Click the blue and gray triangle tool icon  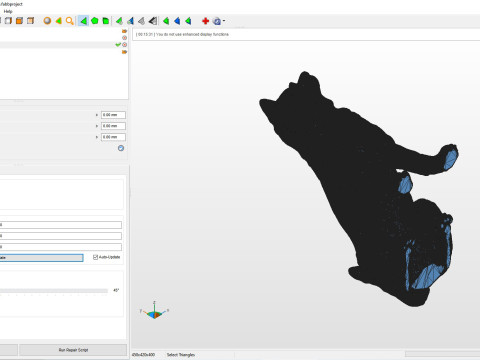pyautogui.click(x=130, y=21)
